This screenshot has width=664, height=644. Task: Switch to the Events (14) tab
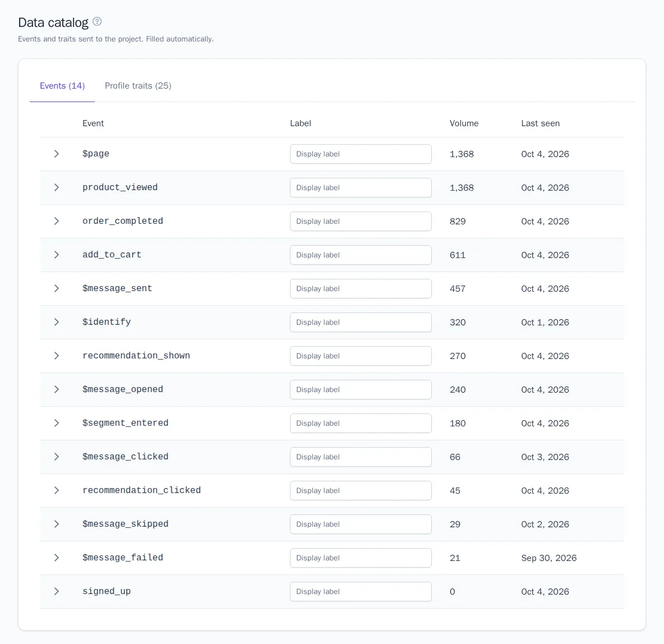(x=62, y=86)
